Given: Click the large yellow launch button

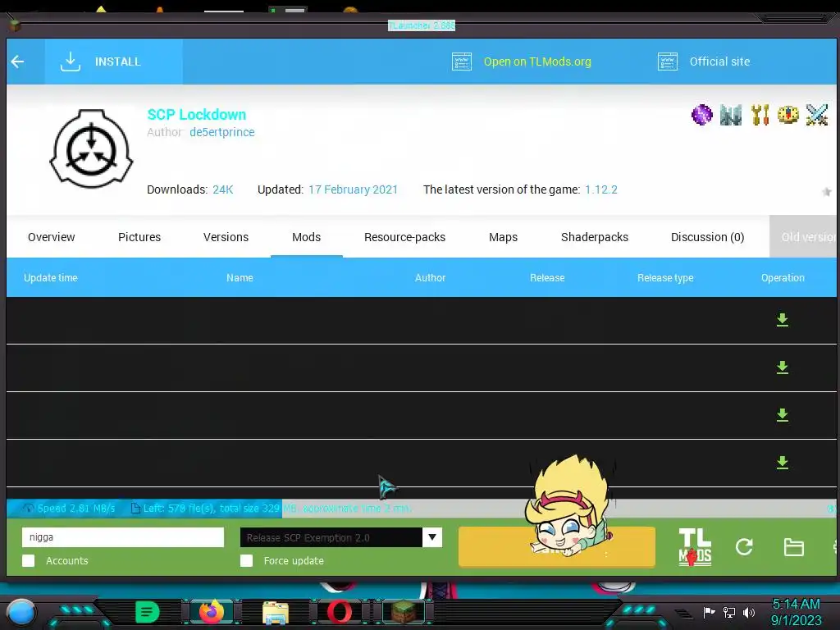Looking at the screenshot, I should (557, 546).
